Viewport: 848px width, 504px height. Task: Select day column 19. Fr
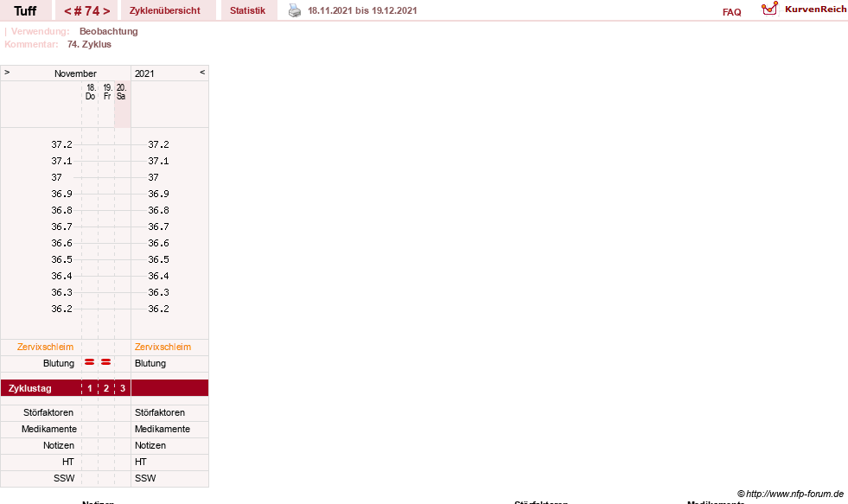[107, 92]
